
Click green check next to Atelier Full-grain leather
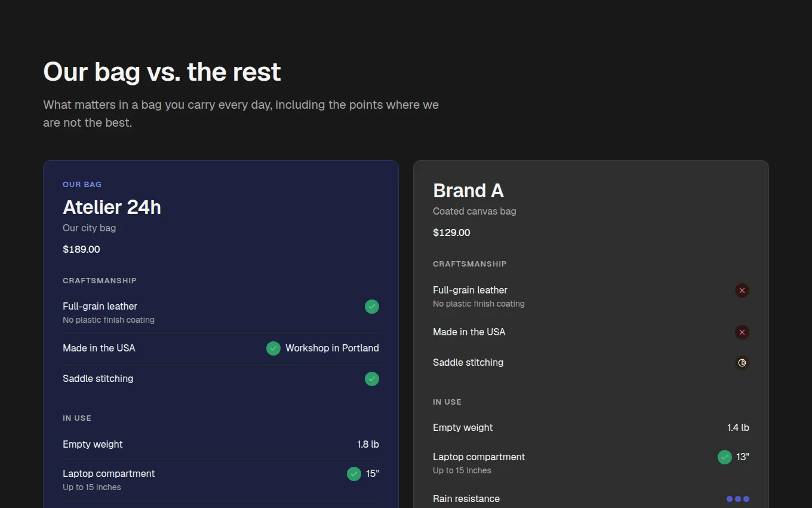click(372, 307)
